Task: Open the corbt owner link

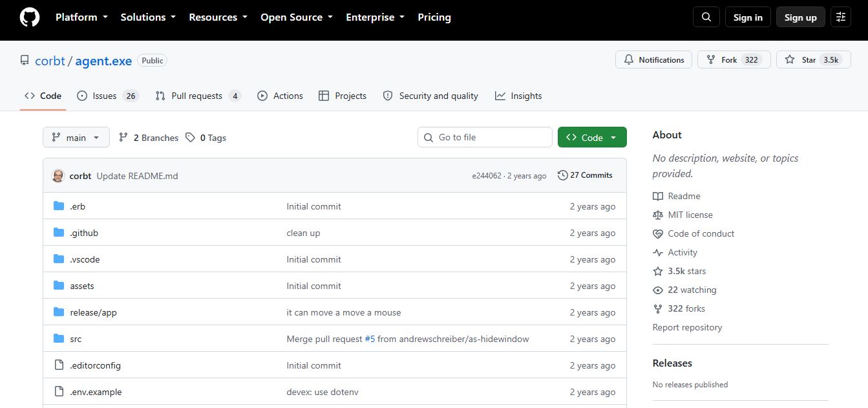Action: (x=50, y=61)
